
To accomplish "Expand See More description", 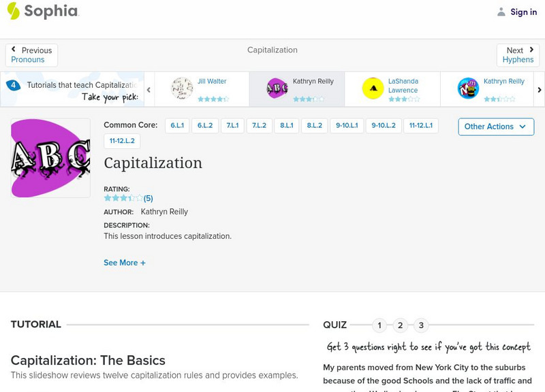I will point(125,263).
